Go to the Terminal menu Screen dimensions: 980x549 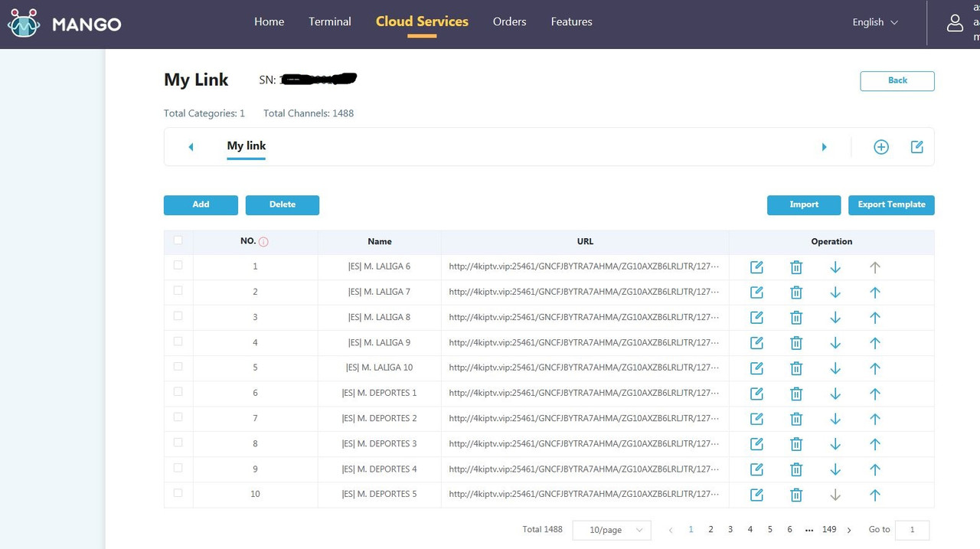click(330, 21)
